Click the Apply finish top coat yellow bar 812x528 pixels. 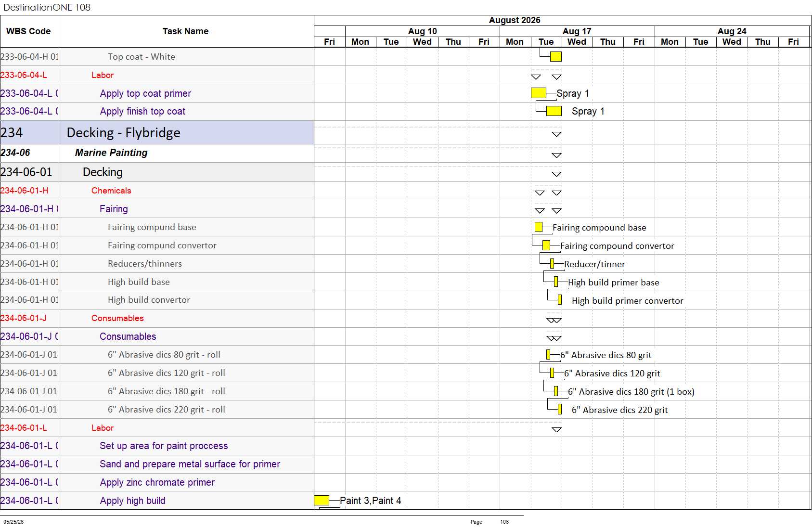click(x=554, y=111)
